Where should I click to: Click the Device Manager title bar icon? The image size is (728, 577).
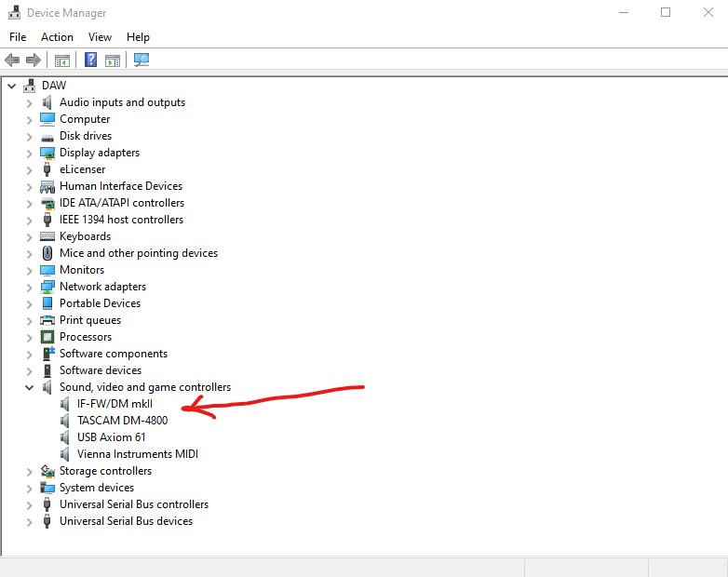click(x=14, y=12)
